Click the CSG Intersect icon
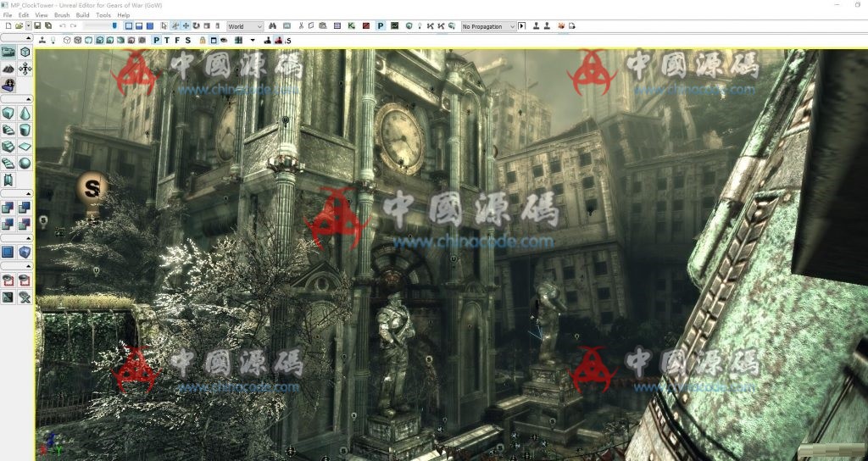Image resolution: width=868 pixels, height=461 pixels. pos(8,224)
